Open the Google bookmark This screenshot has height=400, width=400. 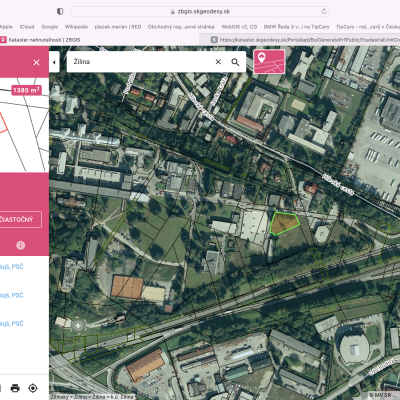[x=50, y=27]
